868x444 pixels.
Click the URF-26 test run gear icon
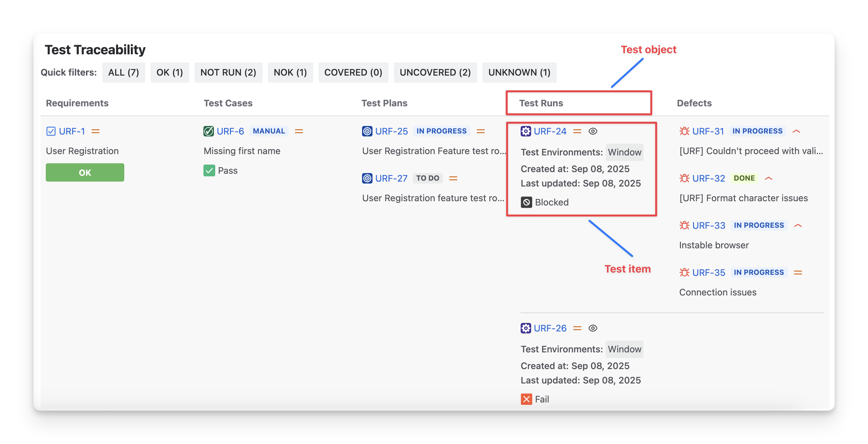[x=526, y=328]
